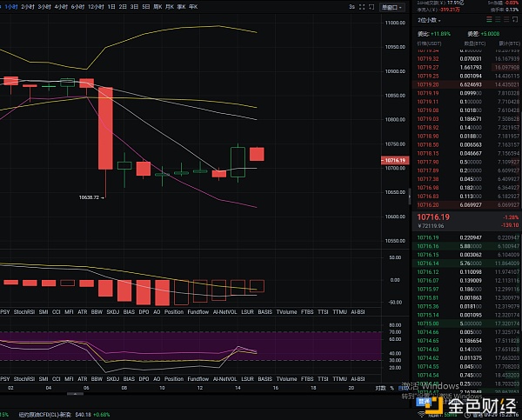Viewport: 522px width, 420px height.
Task: Click the 3s refresh interval button
Action: (x=351, y=7)
